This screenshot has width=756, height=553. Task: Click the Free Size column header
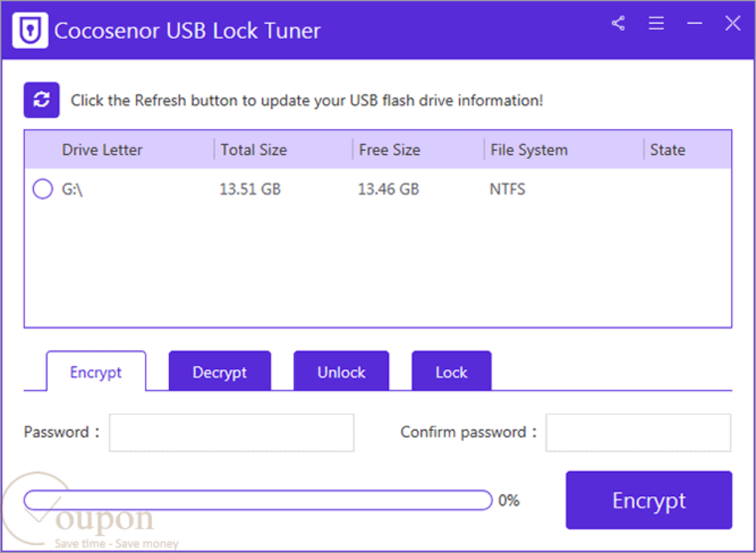point(390,150)
